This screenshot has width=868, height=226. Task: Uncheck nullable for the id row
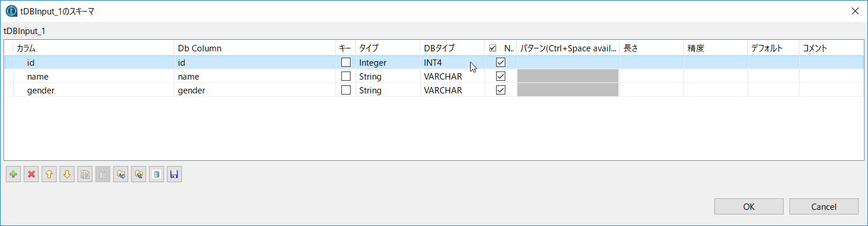point(501,62)
